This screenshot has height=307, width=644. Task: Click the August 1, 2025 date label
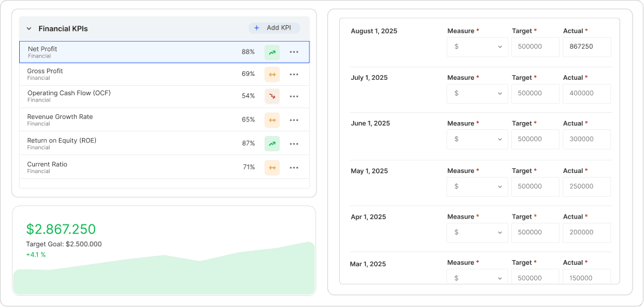click(x=374, y=31)
